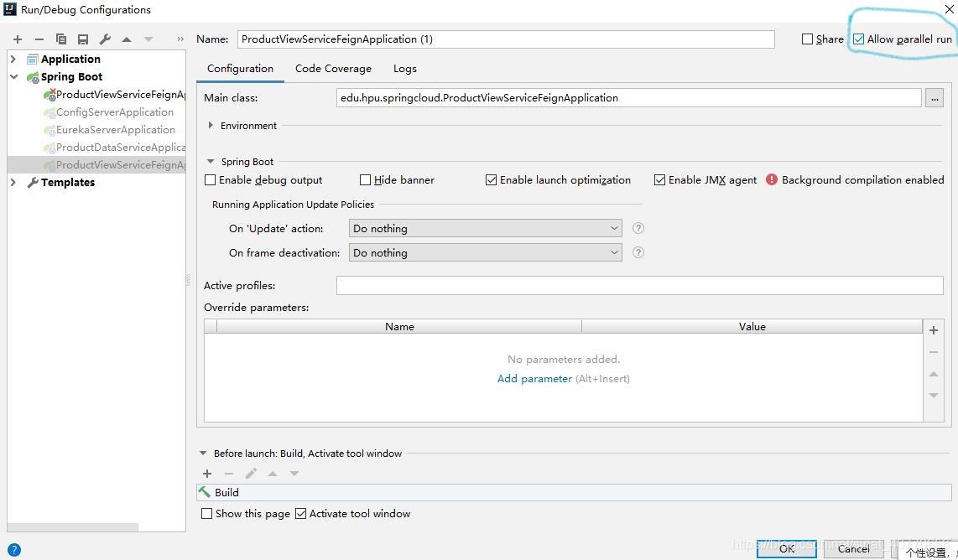Expand the Environment section

211,125
